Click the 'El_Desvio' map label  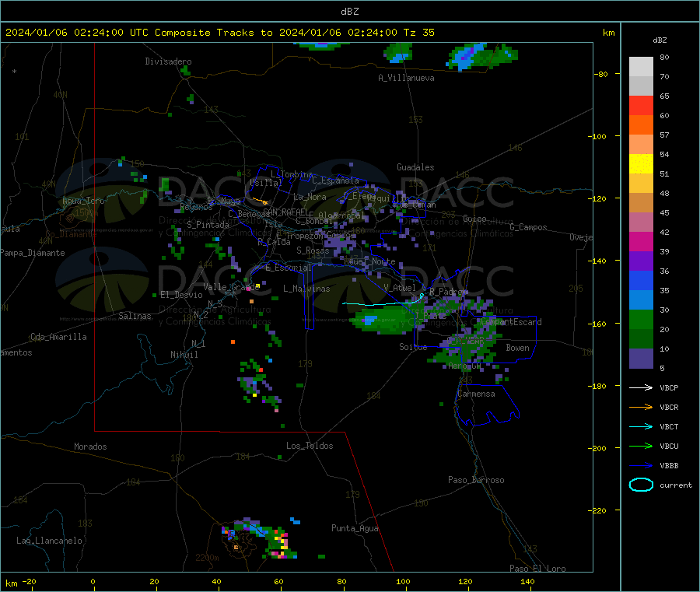[181, 295]
